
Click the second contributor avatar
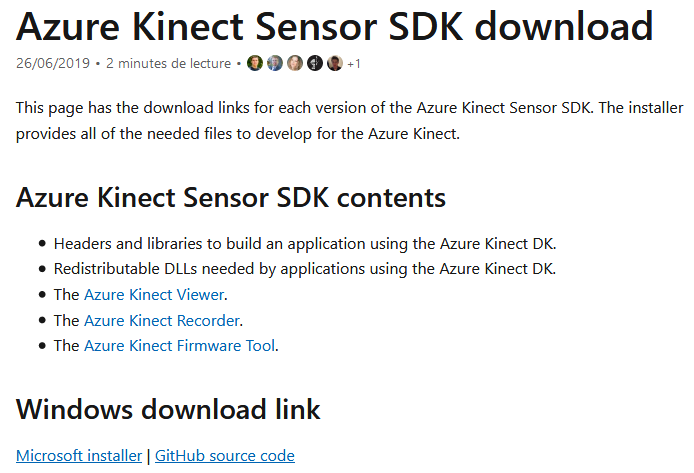275,63
